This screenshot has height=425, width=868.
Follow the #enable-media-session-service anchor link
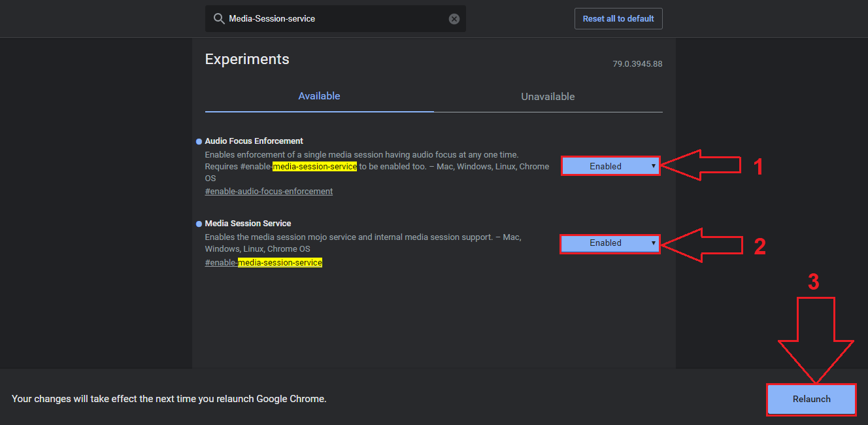263,263
